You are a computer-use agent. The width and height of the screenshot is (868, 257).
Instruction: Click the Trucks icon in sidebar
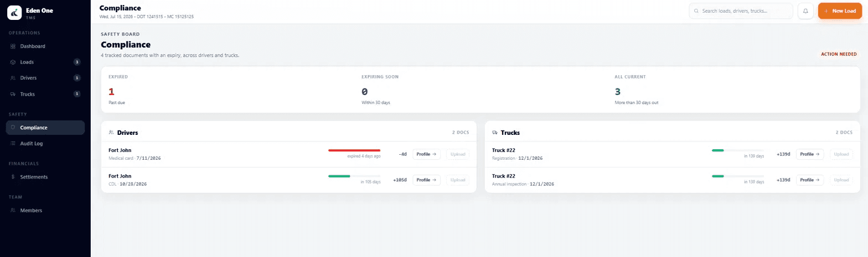pyautogui.click(x=13, y=94)
